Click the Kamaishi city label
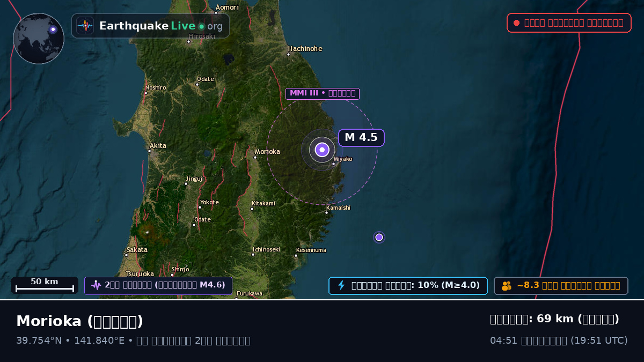Viewport: 644px width, 362px height. [x=338, y=208]
